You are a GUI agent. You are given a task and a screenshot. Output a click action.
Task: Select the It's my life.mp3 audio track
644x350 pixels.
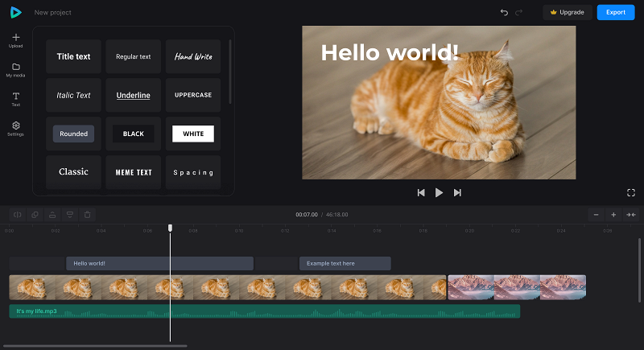click(265, 311)
